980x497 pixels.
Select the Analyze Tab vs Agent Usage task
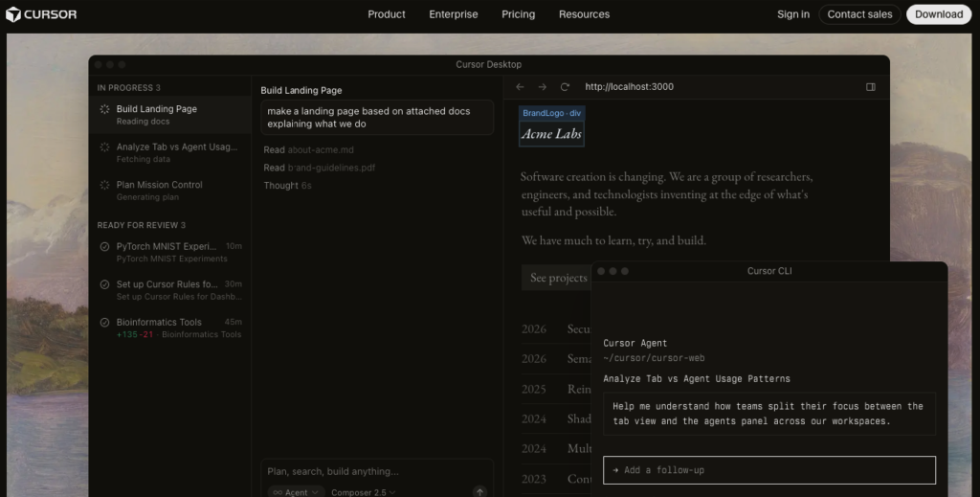[170, 152]
